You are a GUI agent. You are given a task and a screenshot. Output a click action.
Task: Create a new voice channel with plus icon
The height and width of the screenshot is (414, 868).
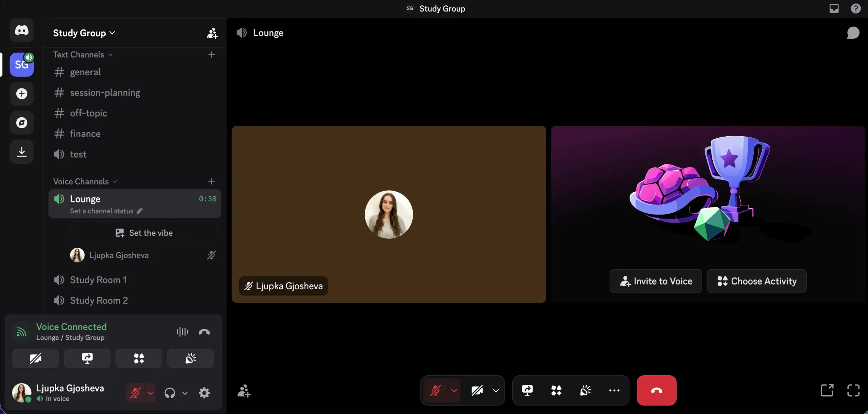(212, 181)
